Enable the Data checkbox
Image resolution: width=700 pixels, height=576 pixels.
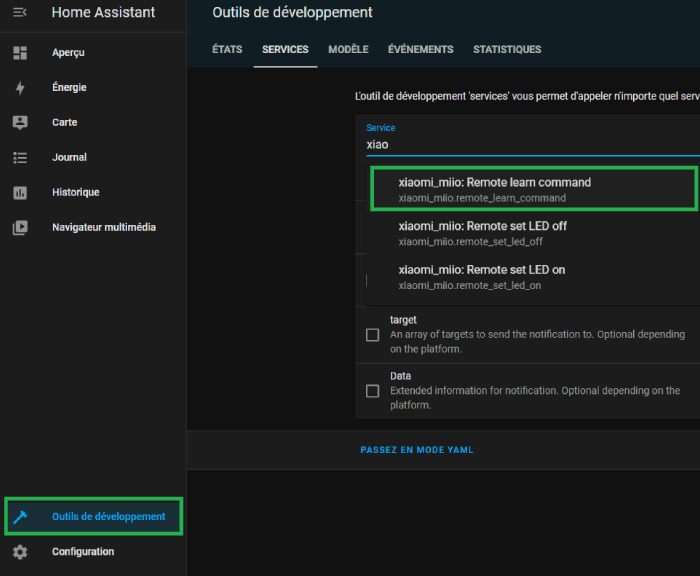(373, 391)
